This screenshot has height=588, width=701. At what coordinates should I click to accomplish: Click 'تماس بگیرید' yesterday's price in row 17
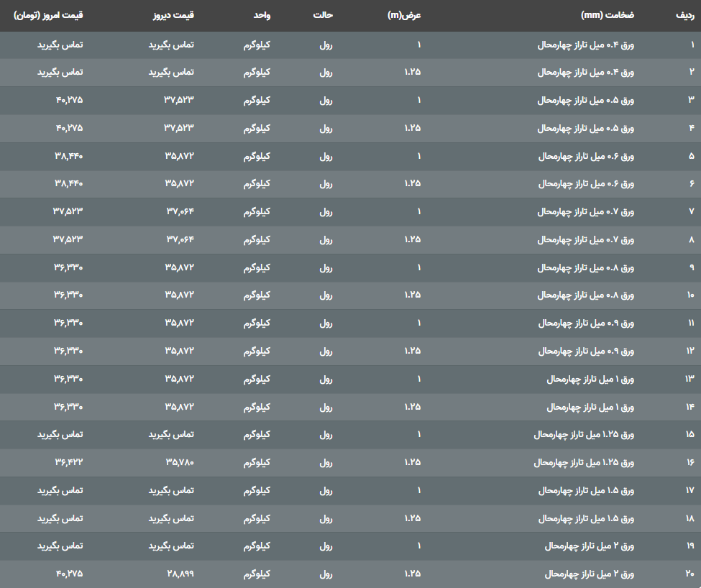pos(172,490)
